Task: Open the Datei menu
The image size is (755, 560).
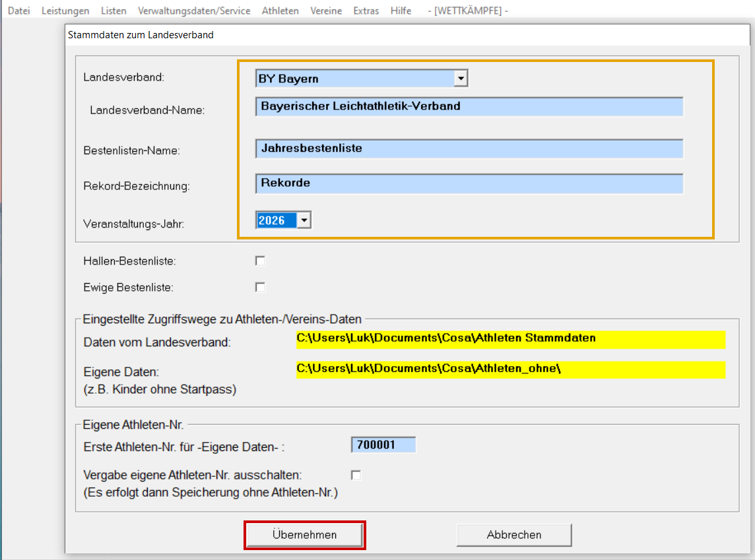Action: coord(18,11)
